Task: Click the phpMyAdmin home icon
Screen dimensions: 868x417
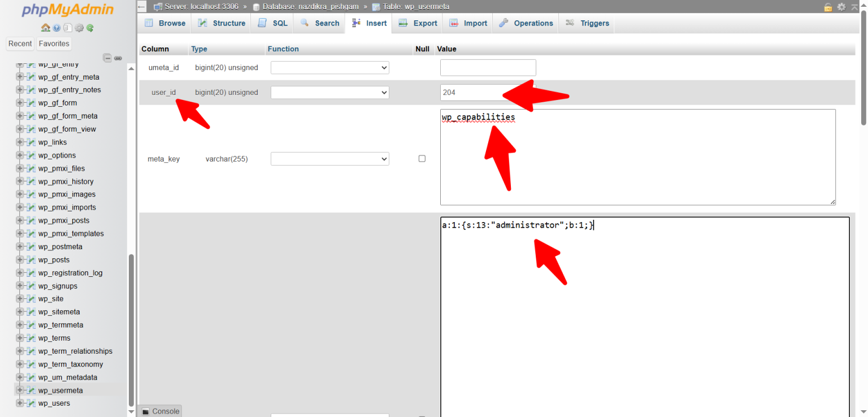Action: pos(45,27)
